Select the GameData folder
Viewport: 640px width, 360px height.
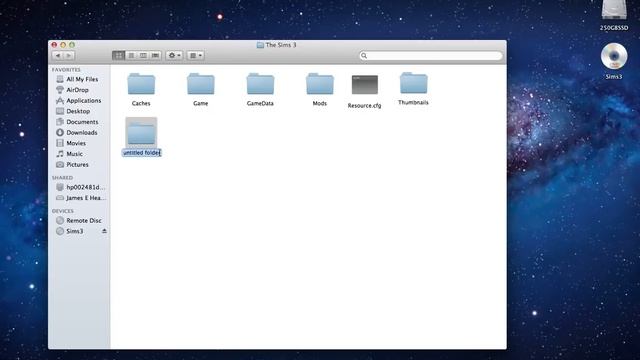[x=260, y=84]
